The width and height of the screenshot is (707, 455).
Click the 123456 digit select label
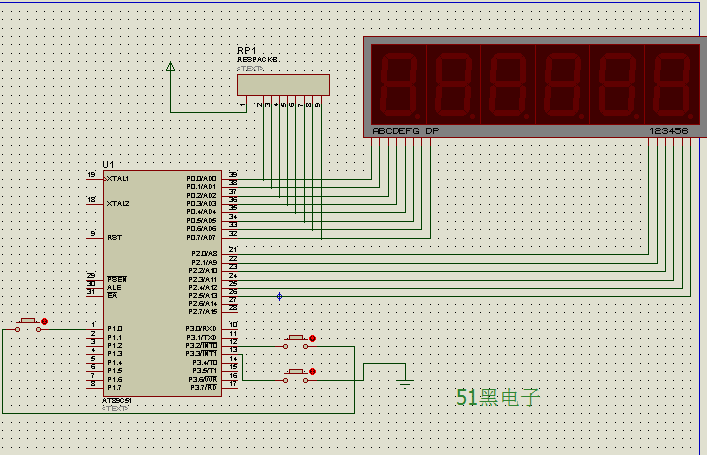click(x=669, y=131)
